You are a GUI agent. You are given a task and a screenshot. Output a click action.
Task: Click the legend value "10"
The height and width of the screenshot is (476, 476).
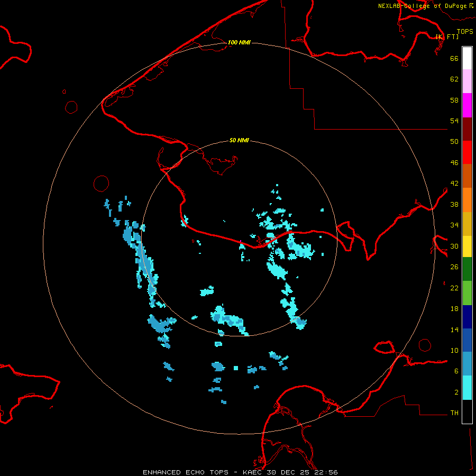tap(454, 351)
